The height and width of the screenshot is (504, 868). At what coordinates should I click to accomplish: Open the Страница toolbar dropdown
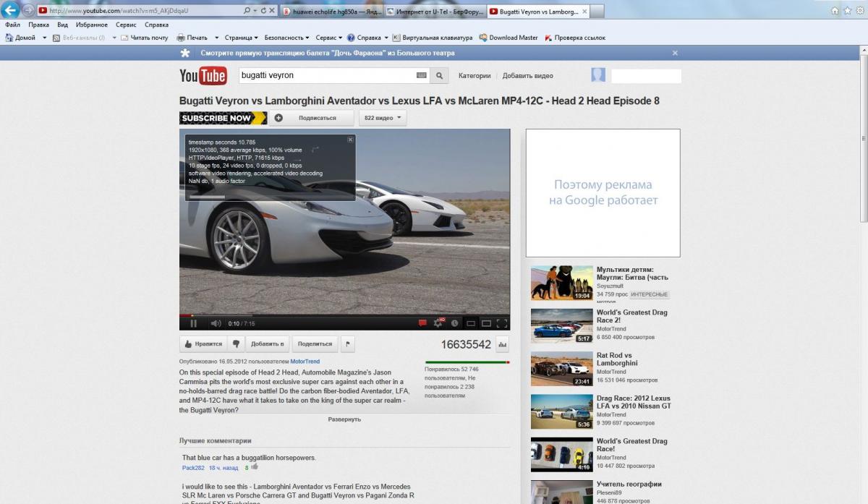241,38
